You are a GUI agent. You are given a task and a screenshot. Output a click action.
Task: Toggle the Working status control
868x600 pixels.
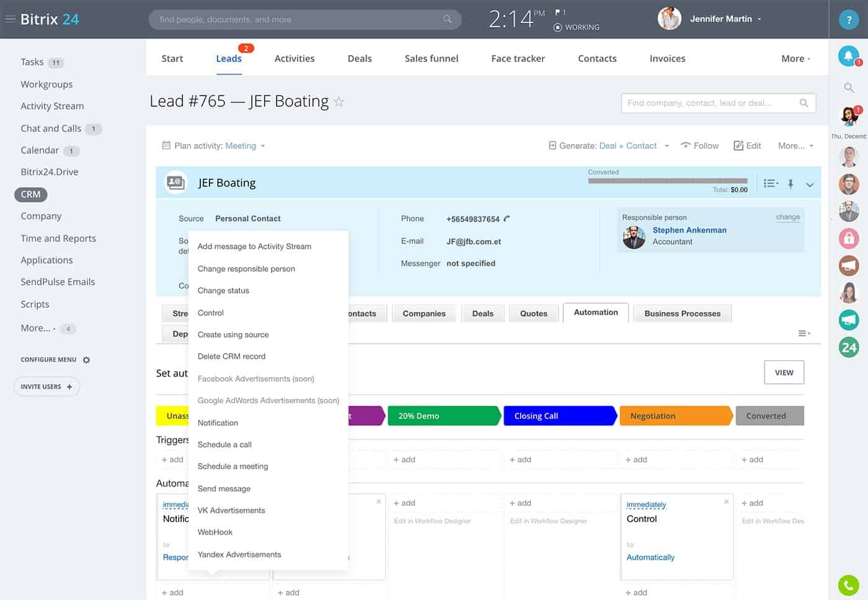577,27
